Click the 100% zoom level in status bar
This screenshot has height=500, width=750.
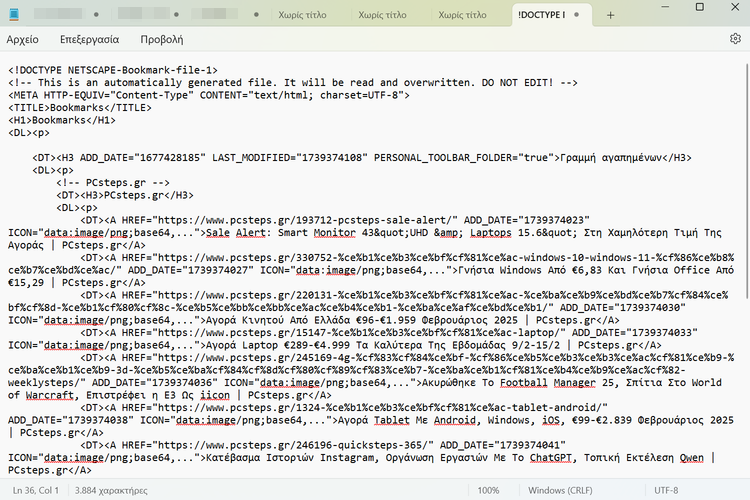pos(488,490)
